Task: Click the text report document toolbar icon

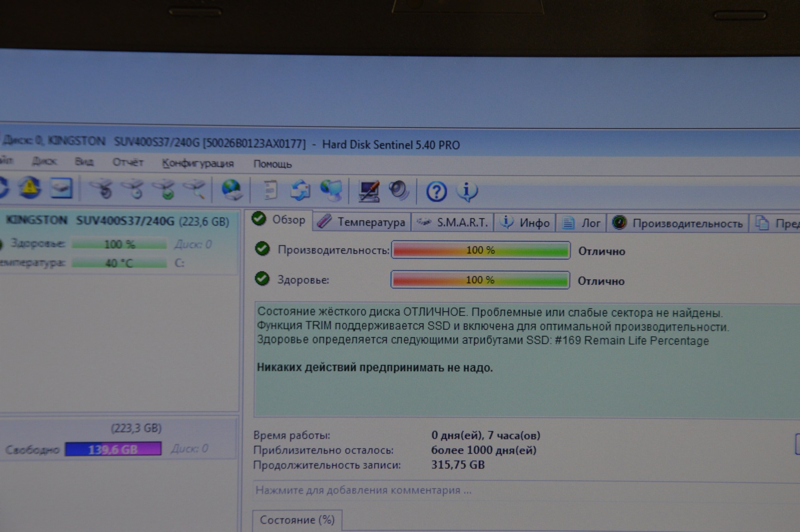Action: 269,190
